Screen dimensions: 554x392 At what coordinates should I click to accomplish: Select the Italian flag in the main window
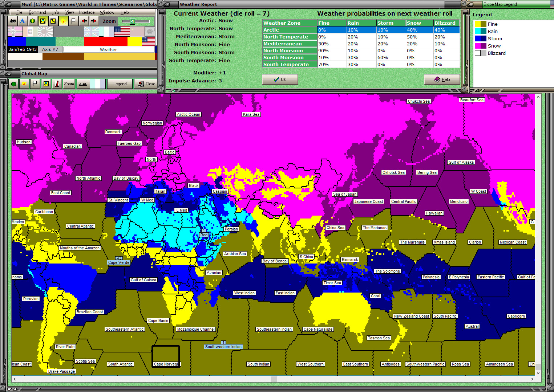point(30,32)
